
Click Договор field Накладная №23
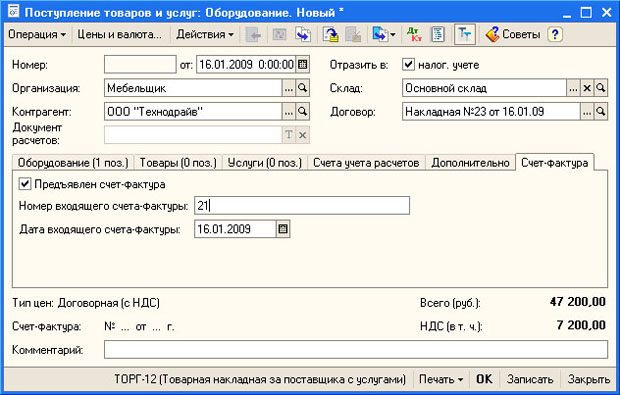pos(491,112)
